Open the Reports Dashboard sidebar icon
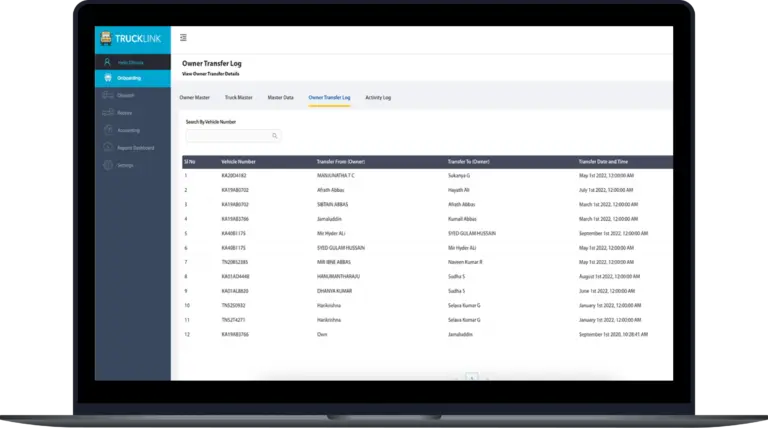The height and width of the screenshot is (428, 768). click(x=107, y=147)
